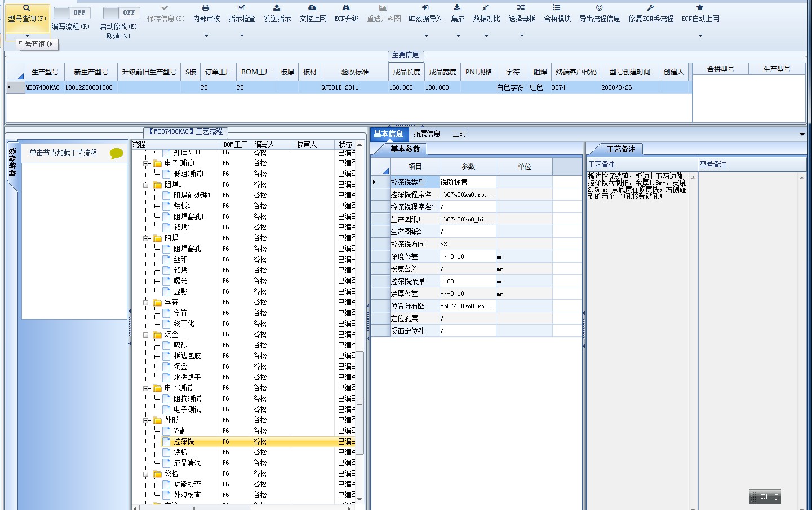Open the tab panel overflow arrow
Image resolution: width=812 pixels, height=510 pixels.
[802, 134]
